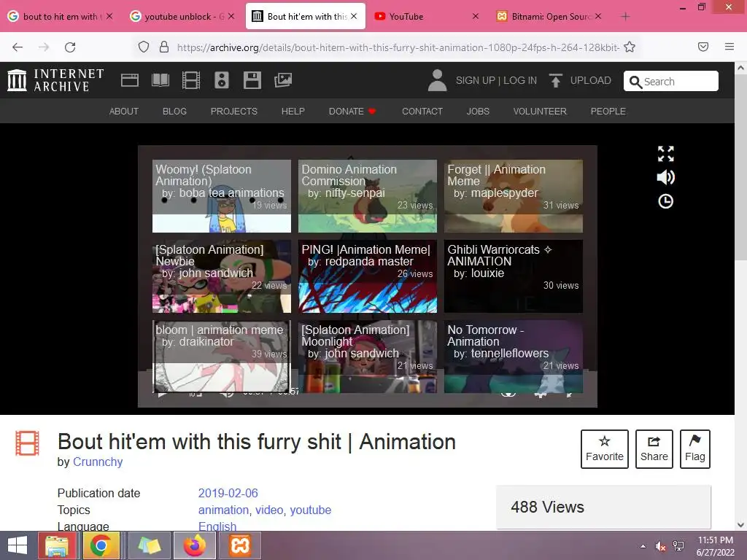Open Domino Animation Commission thumbnail

tap(368, 196)
